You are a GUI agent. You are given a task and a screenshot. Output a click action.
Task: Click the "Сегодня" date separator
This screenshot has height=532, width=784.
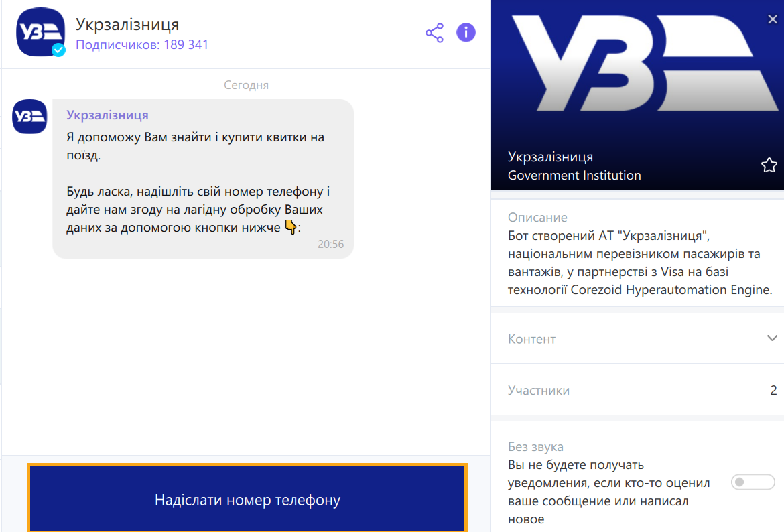246,84
